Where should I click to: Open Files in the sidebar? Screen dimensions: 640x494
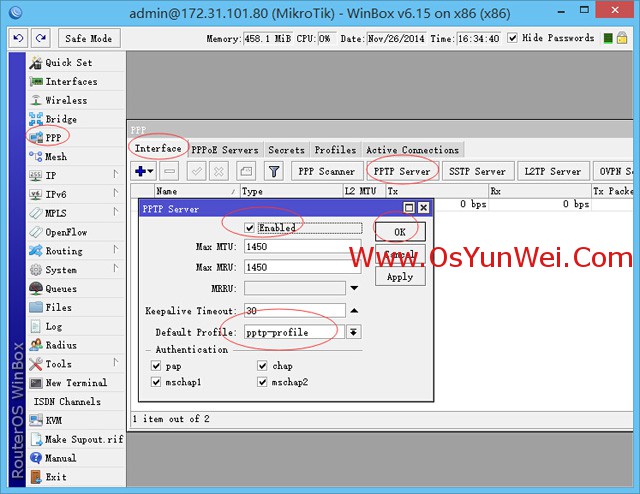76,307
